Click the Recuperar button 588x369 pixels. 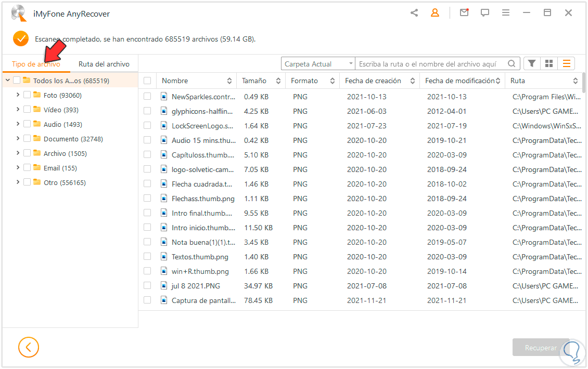(x=541, y=348)
